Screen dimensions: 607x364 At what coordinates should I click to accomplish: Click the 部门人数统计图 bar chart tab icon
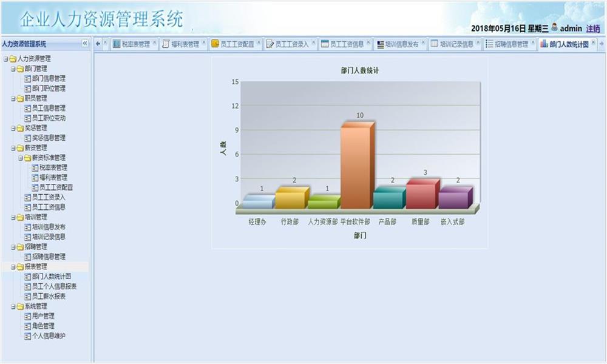click(544, 44)
